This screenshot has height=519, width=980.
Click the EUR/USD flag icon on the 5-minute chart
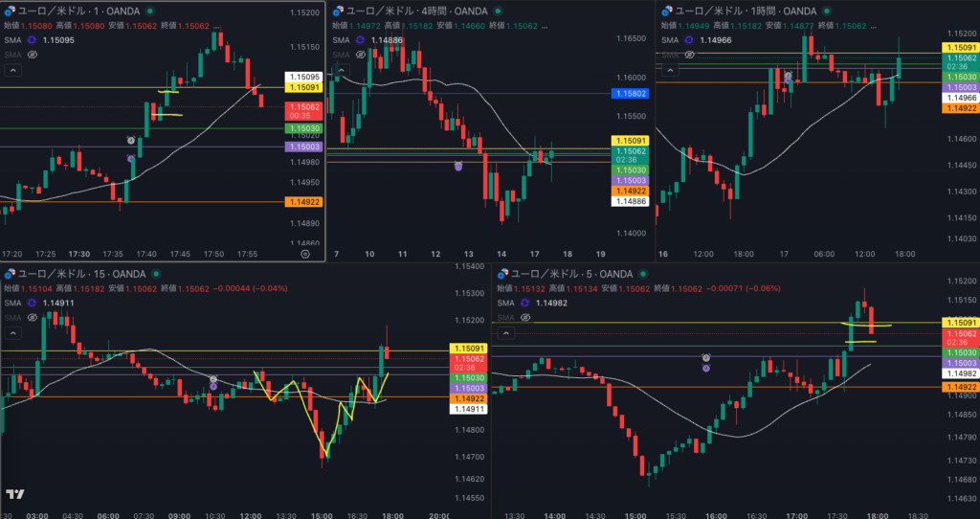point(501,274)
